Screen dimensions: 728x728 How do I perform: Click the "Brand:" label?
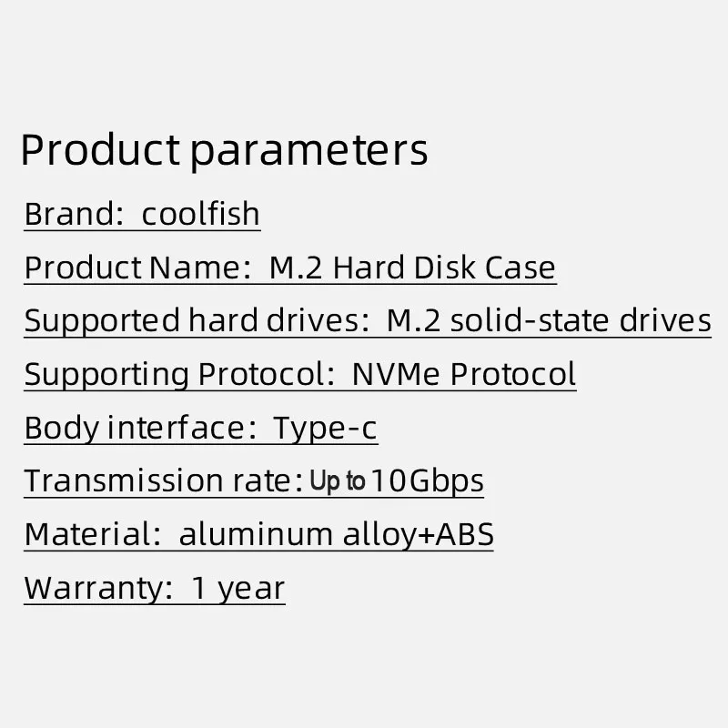click(73, 215)
